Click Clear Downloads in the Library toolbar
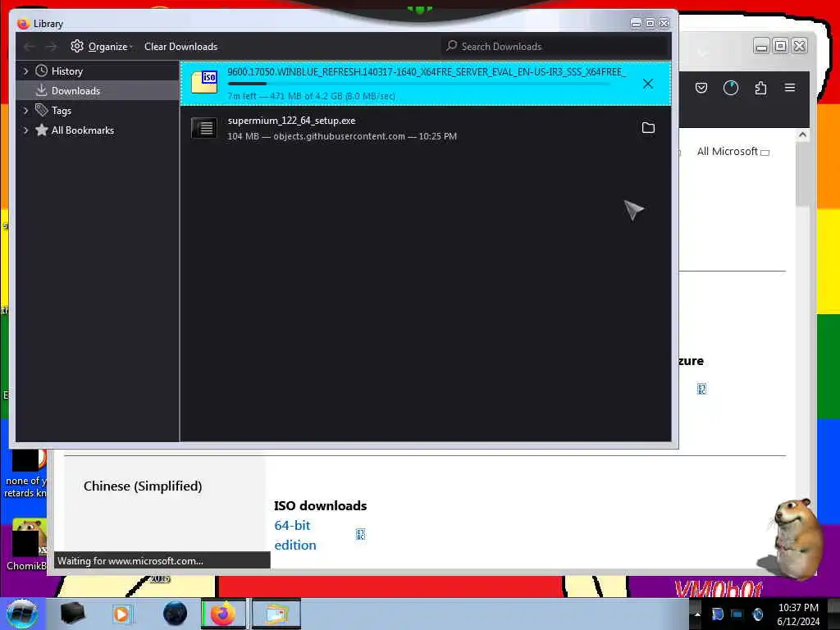 coord(180,47)
